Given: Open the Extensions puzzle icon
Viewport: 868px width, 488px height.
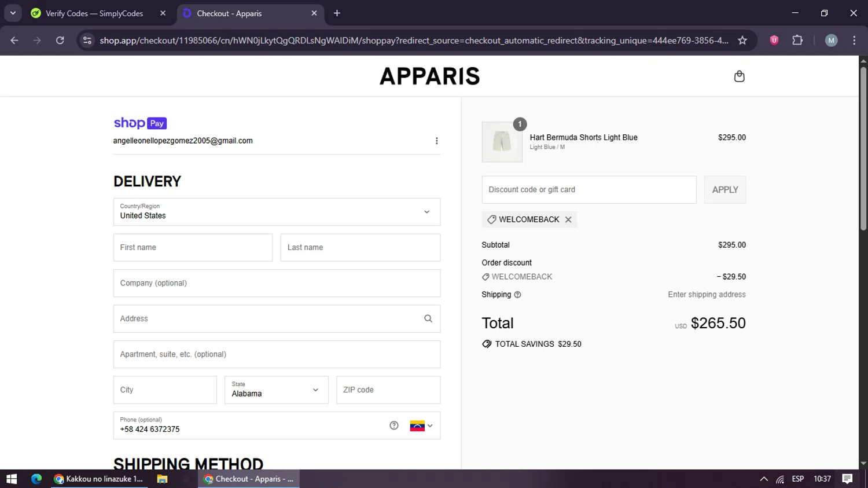Looking at the screenshot, I should point(797,40).
